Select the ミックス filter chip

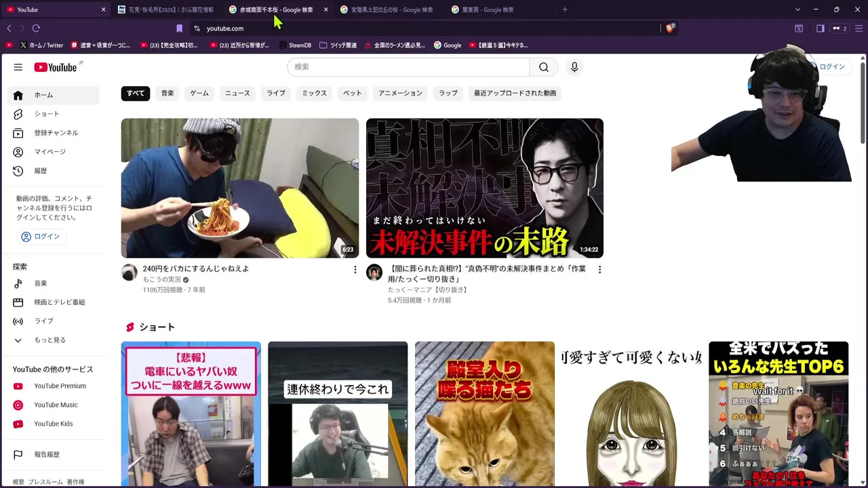[314, 93]
